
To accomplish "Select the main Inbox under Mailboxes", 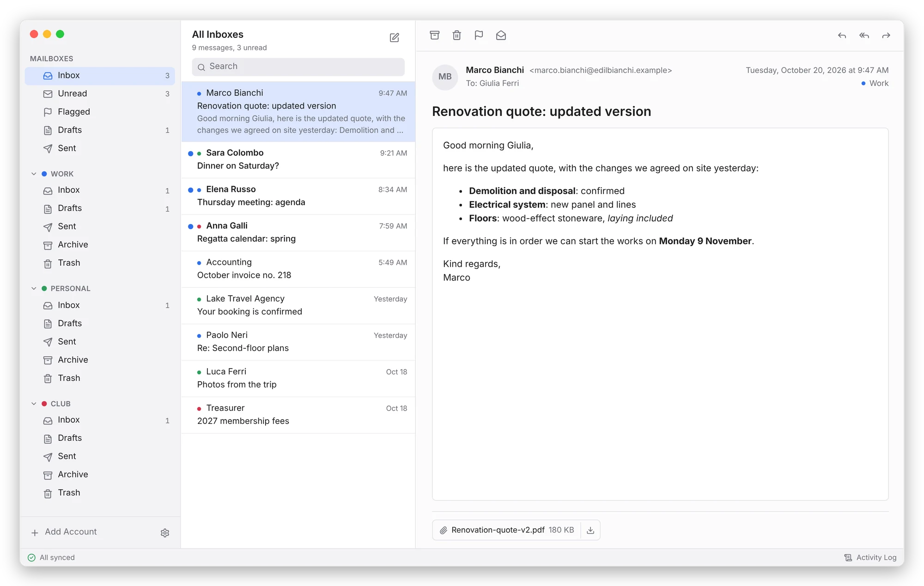I will coord(100,76).
